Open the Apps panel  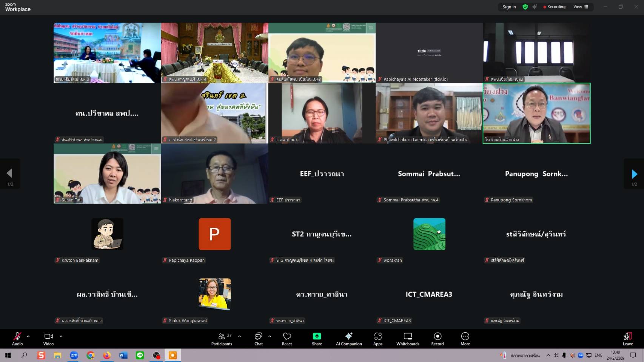tap(377, 338)
